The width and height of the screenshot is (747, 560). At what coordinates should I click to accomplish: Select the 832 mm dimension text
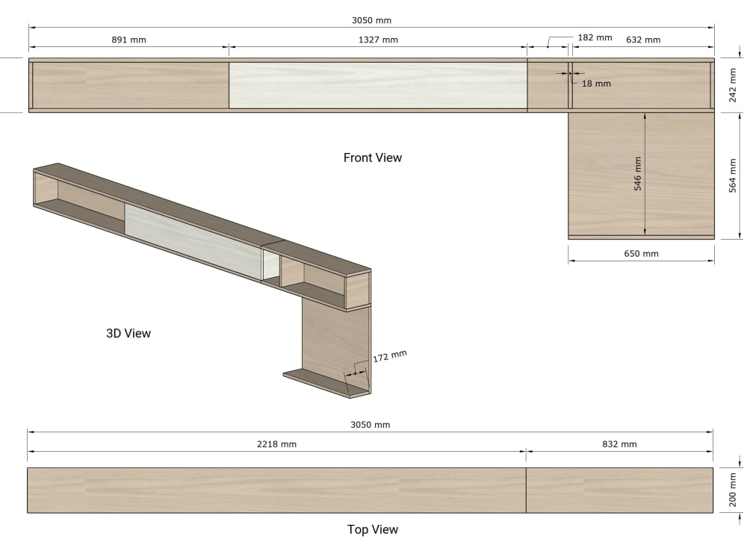[619, 444]
